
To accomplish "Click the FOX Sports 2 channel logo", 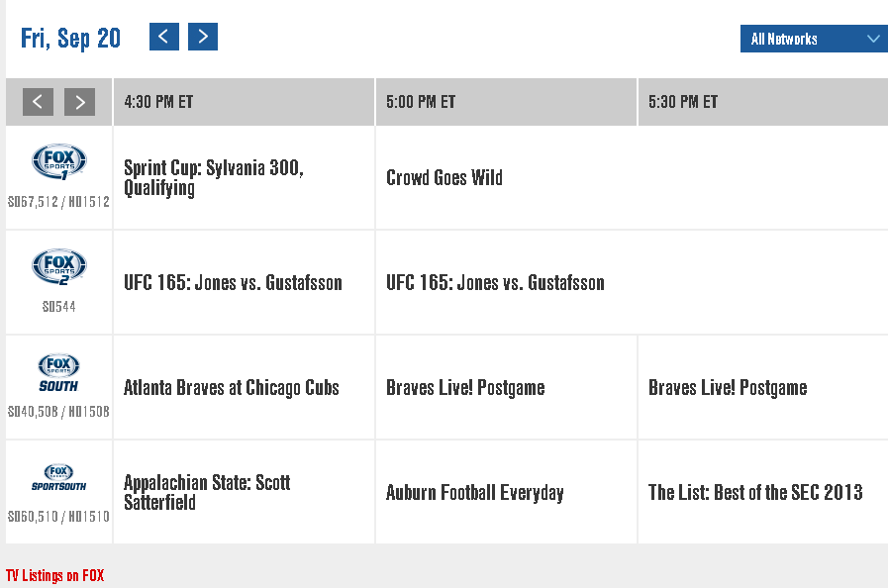I will tap(59, 266).
